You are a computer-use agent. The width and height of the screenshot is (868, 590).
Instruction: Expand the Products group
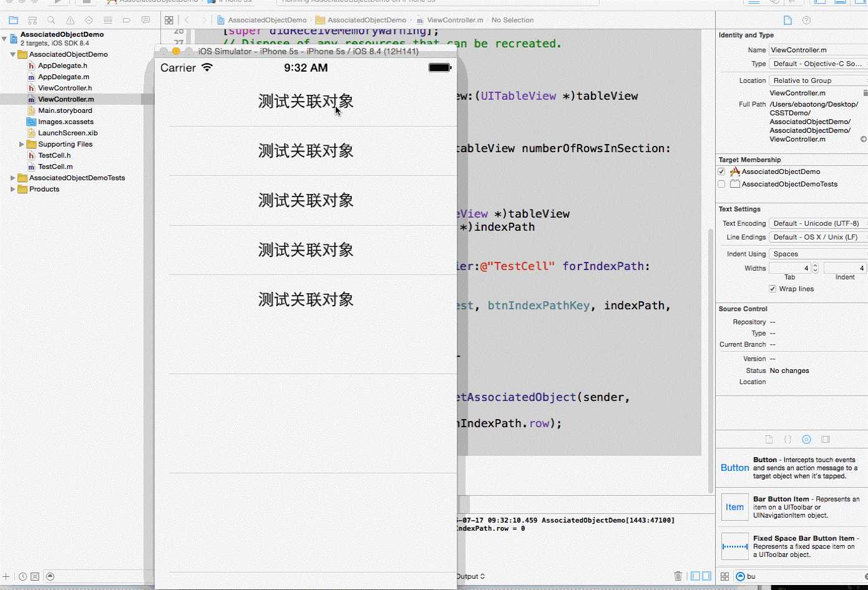[x=12, y=189]
